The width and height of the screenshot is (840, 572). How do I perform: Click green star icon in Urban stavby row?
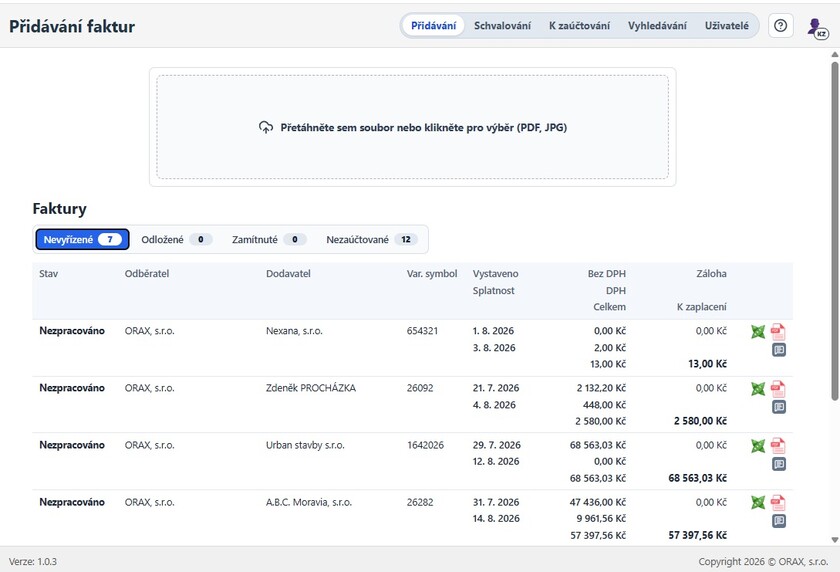758,446
